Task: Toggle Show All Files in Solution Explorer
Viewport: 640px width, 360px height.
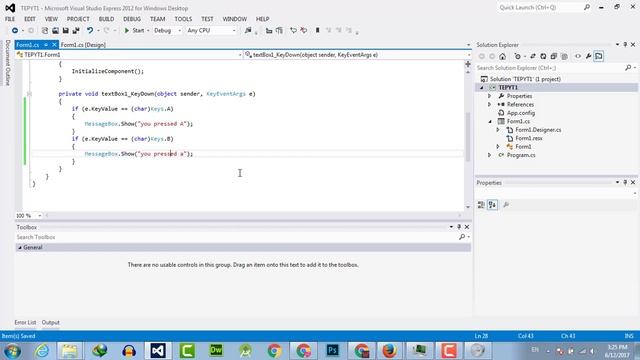Action: (564, 56)
